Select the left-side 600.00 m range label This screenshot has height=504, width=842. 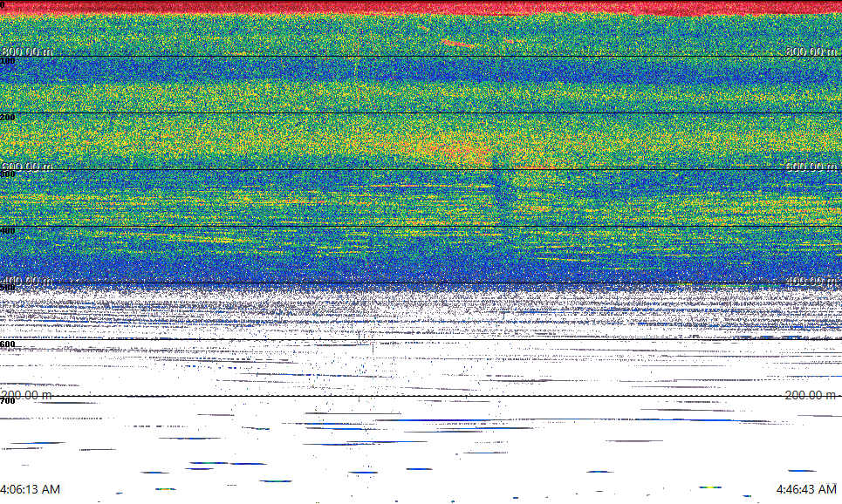(27, 167)
